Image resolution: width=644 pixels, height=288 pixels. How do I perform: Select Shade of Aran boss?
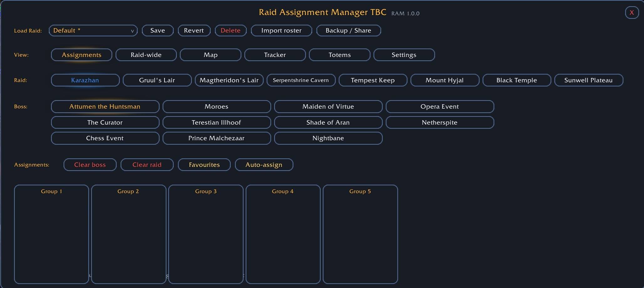328,122
